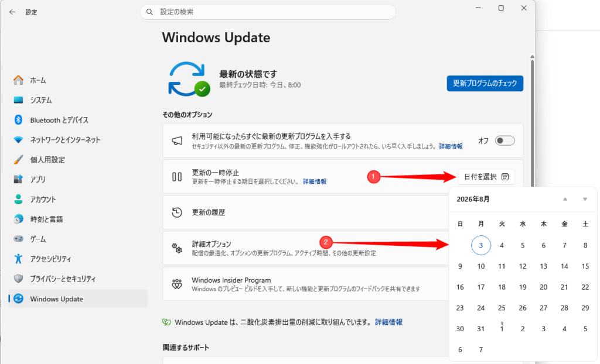Go to next month with down arrow
The height and width of the screenshot is (364, 600).
[585, 199]
